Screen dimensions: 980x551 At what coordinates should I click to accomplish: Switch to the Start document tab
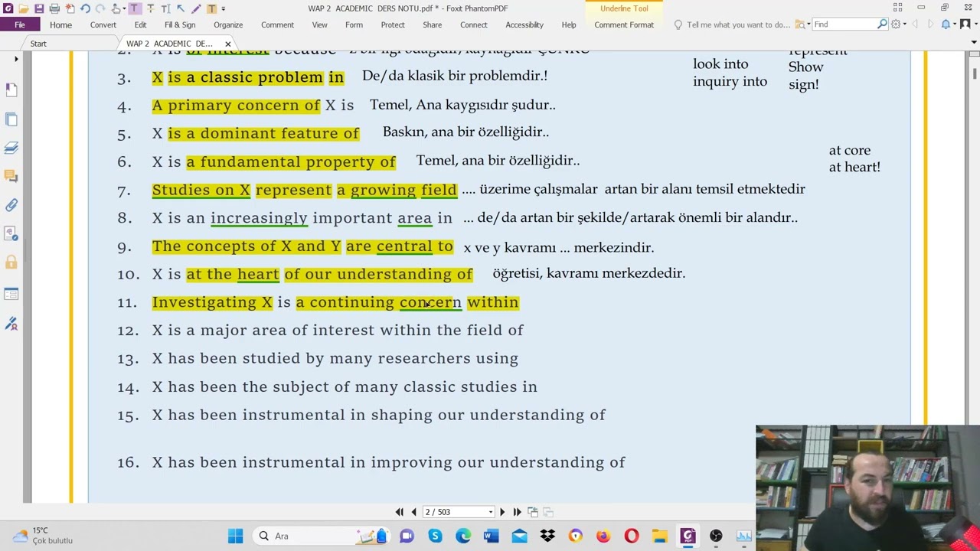click(38, 44)
